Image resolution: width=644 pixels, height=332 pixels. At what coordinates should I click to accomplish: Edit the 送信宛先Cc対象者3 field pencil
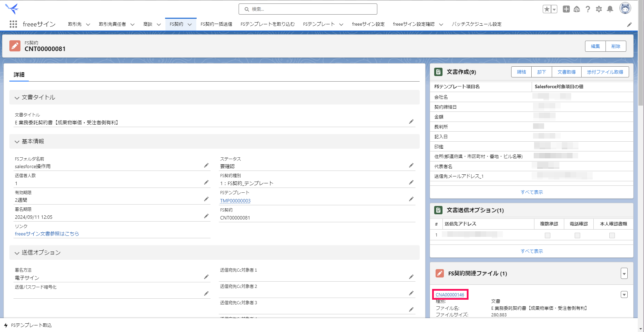pos(411,309)
